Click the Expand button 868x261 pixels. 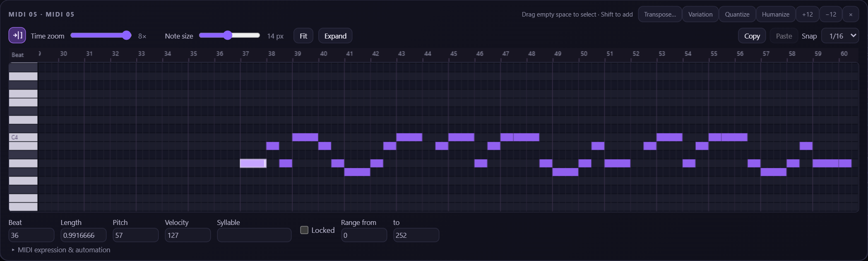335,36
